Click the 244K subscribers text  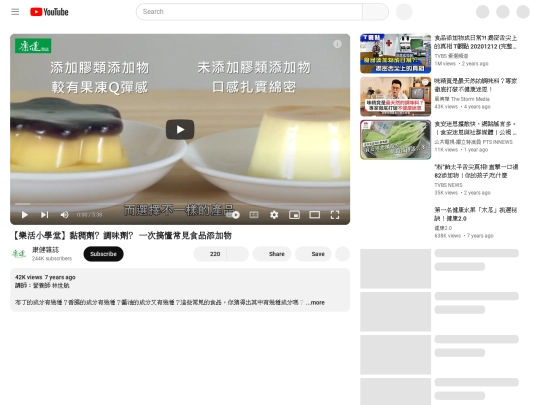(x=52, y=258)
